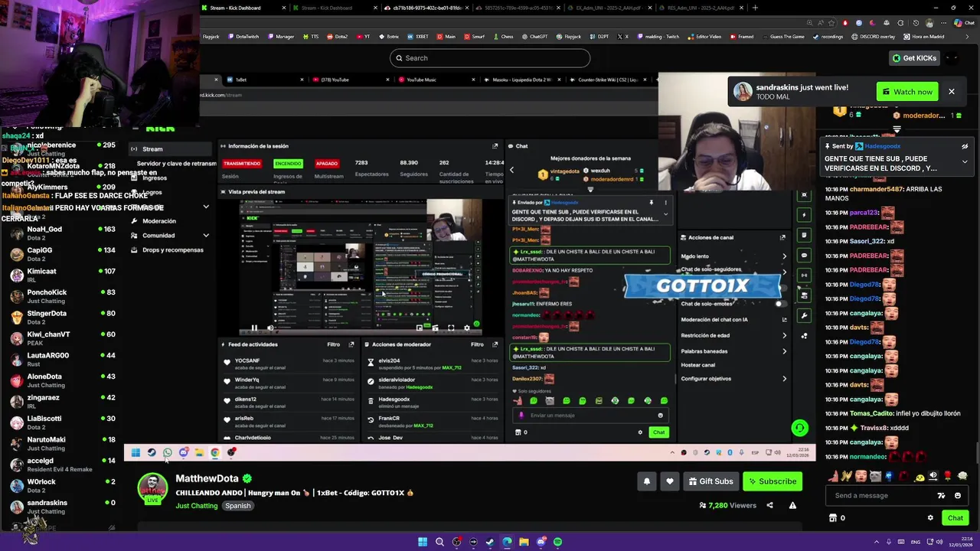Pause the streamed dashboard preview video
The height and width of the screenshot is (551, 980).
click(x=254, y=328)
